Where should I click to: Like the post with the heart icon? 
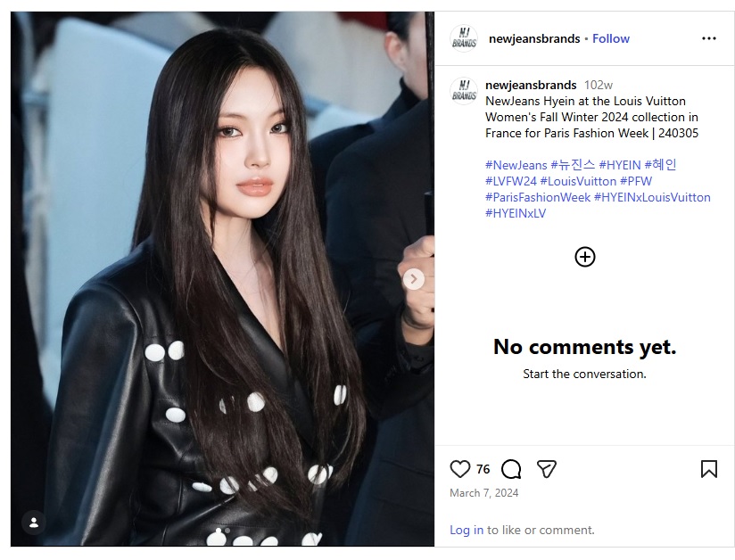(x=460, y=469)
